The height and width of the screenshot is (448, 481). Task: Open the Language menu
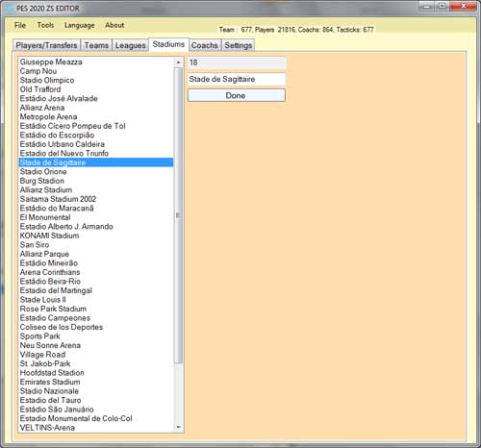point(80,25)
